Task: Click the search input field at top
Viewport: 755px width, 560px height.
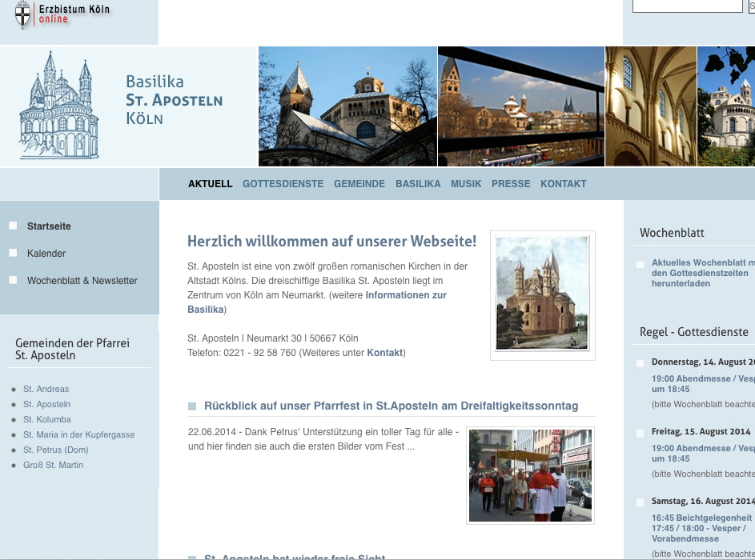Action: pyautogui.click(x=687, y=6)
